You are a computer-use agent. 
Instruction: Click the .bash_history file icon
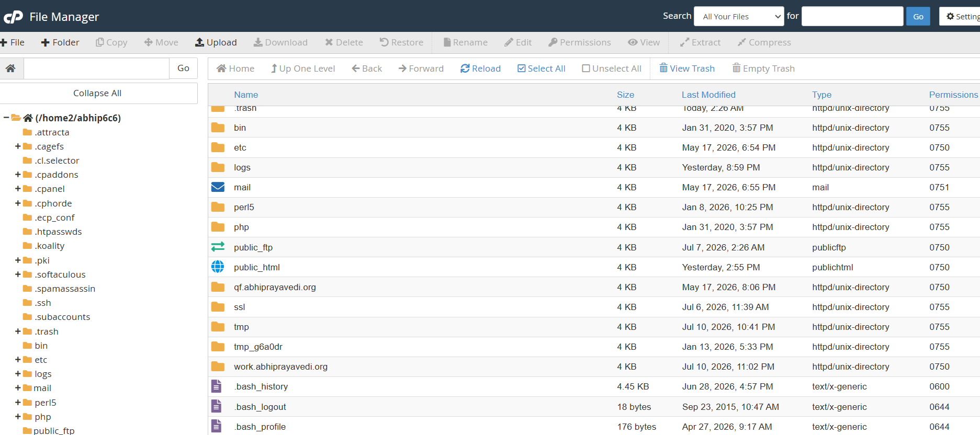click(216, 386)
